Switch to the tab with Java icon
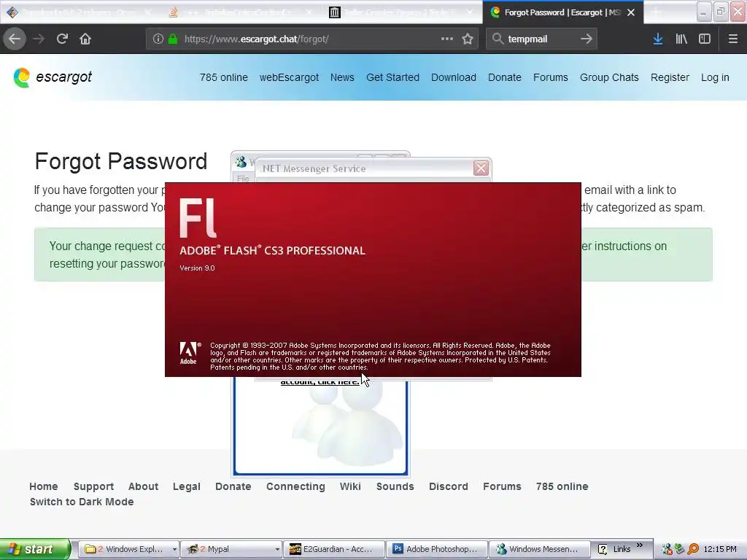Screen dimensions: 747x560 [241, 12]
